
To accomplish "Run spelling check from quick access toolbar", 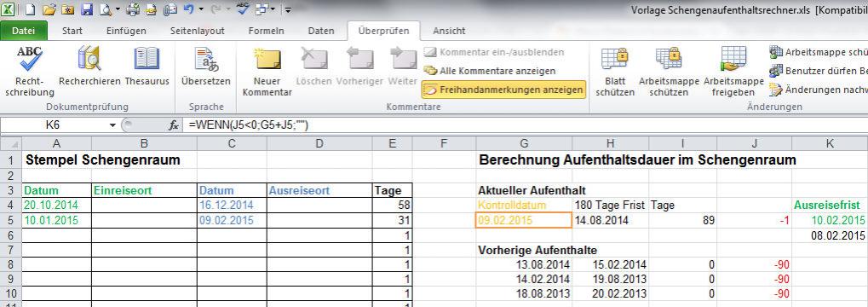I will 243,9.
